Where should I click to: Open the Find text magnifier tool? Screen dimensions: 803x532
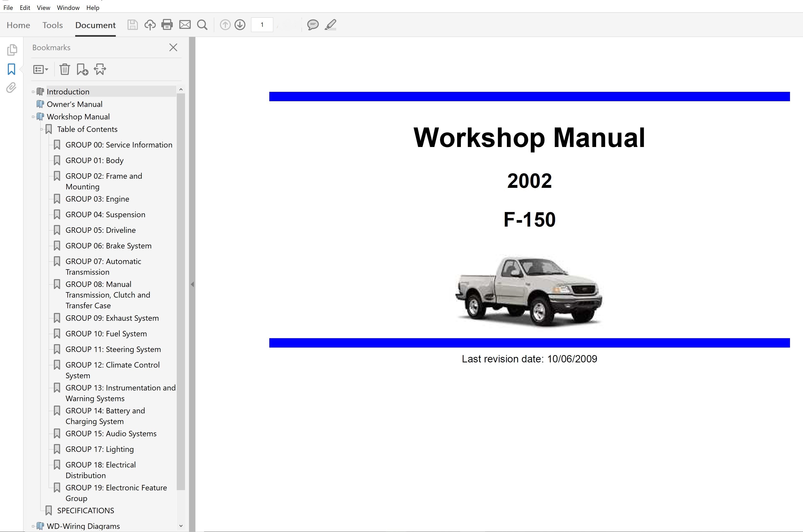point(202,25)
